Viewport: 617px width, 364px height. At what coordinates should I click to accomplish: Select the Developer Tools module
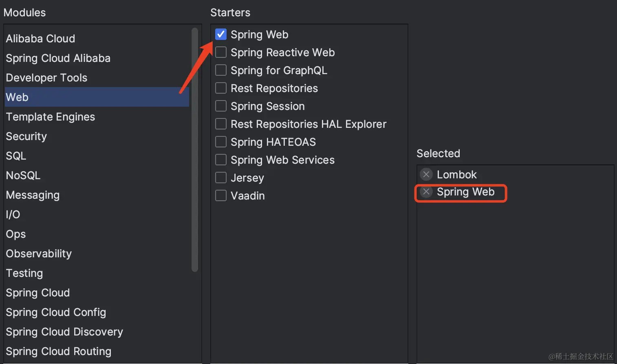tap(46, 78)
